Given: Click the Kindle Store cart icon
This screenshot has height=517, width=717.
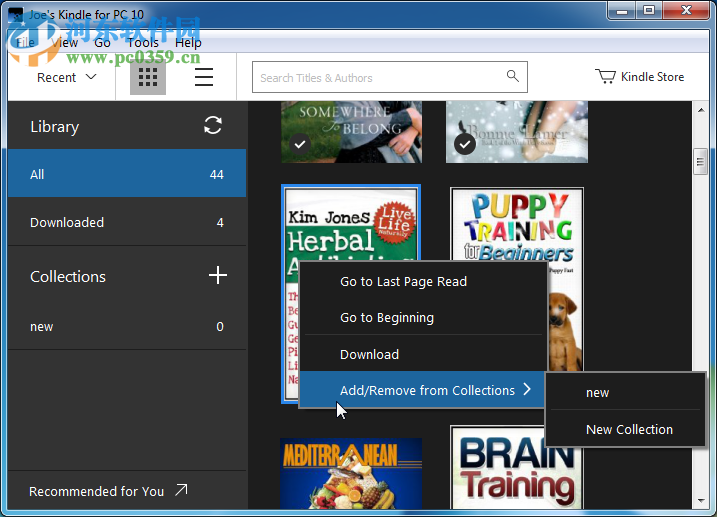Looking at the screenshot, I should coord(605,76).
